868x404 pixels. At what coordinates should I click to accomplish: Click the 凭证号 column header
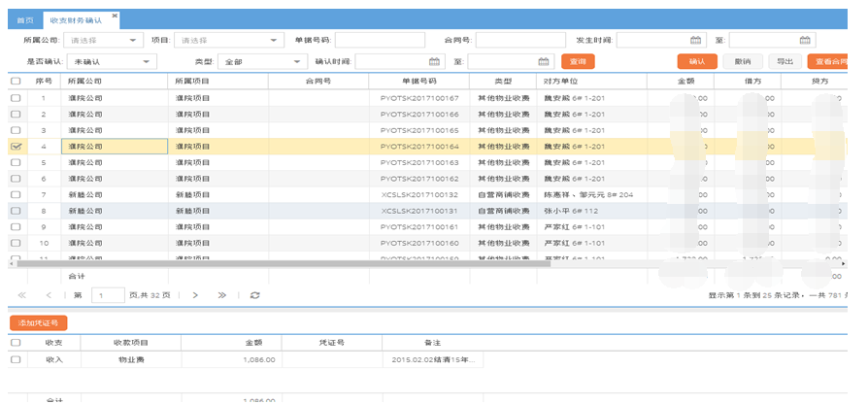tap(332, 343)
